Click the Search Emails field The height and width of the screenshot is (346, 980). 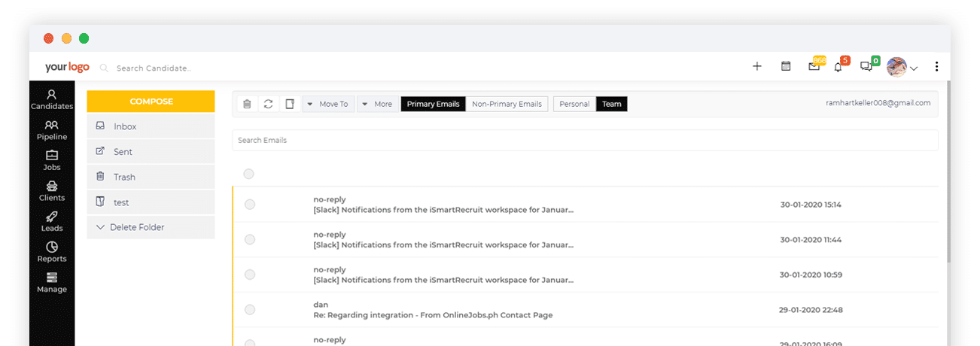point(585,140)
